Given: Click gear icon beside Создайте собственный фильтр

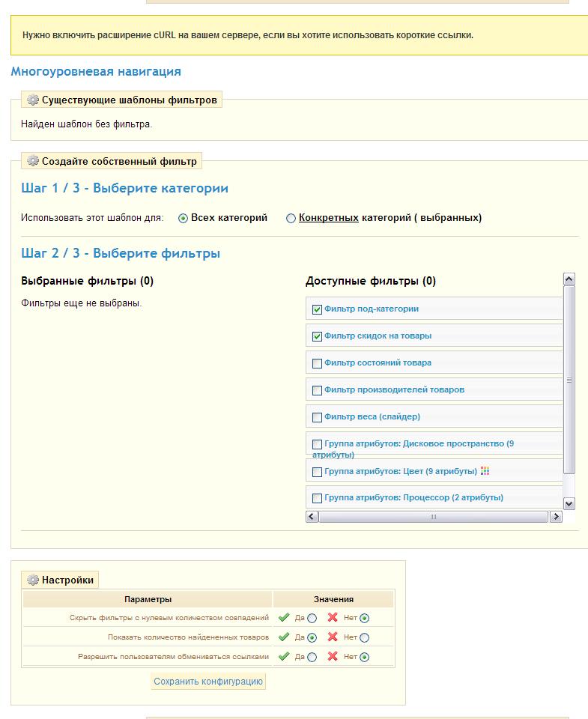Looking at the screenshot, I should 32,160.
